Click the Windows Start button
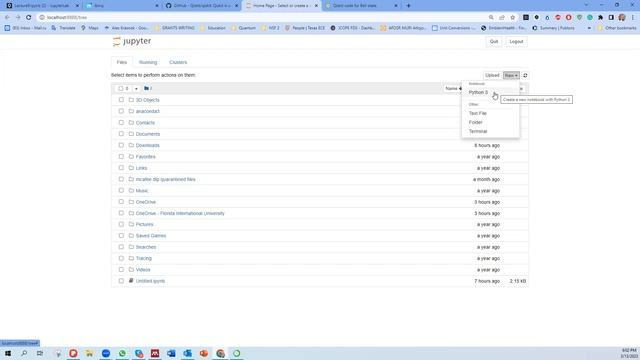This screenshot has width=640, height=360. coord(8,353)
